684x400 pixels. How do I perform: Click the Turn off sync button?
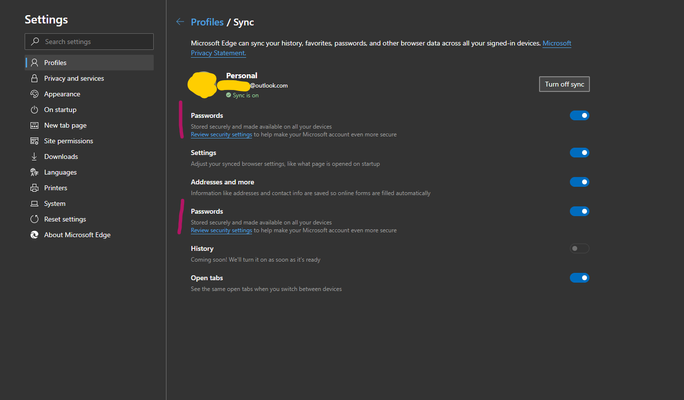(x=564, y=84)
